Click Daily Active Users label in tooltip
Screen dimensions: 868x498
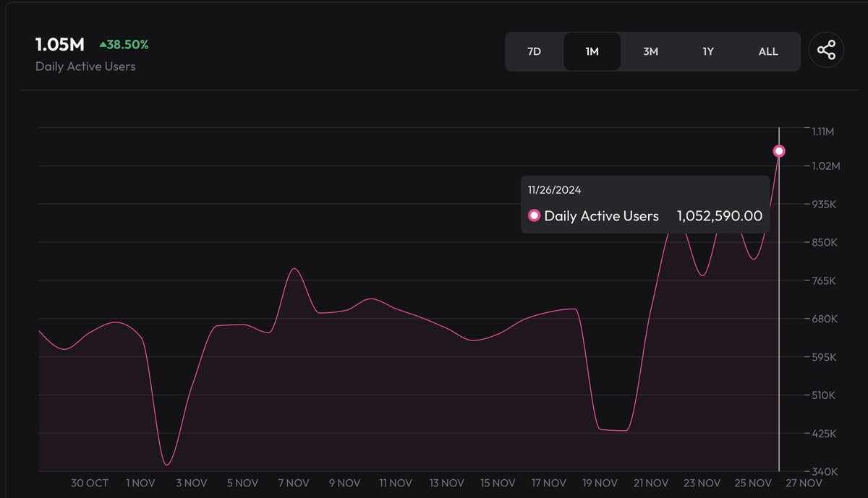(602, 215)
